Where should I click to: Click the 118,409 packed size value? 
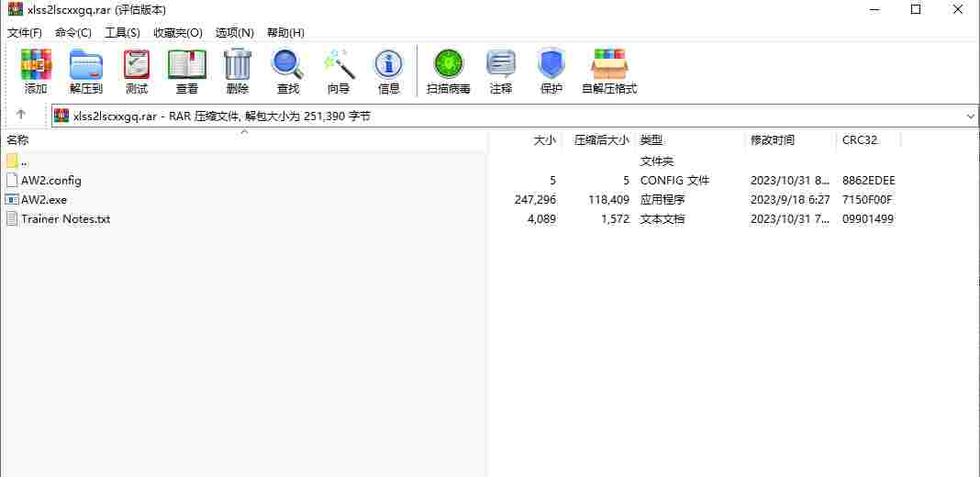pyautogui.click(x=608, y=199)
